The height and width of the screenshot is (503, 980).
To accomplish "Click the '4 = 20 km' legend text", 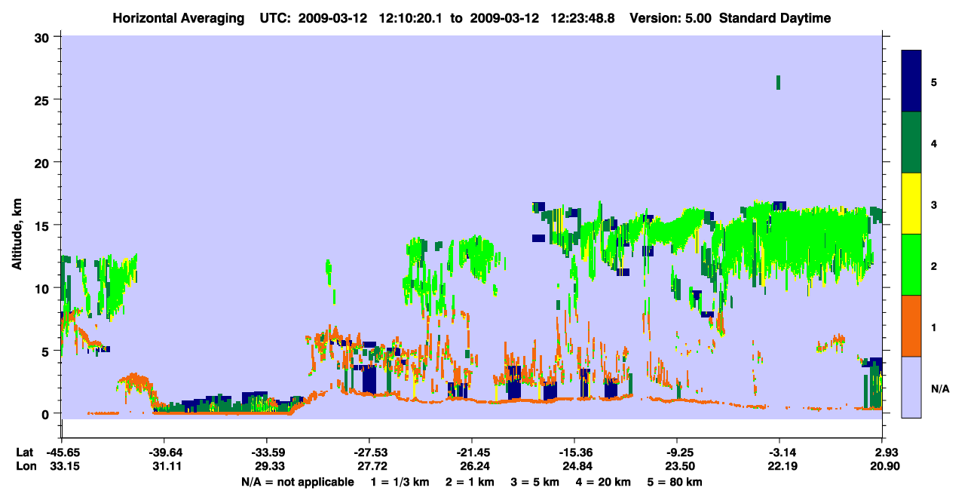I will tap(603, 482).
